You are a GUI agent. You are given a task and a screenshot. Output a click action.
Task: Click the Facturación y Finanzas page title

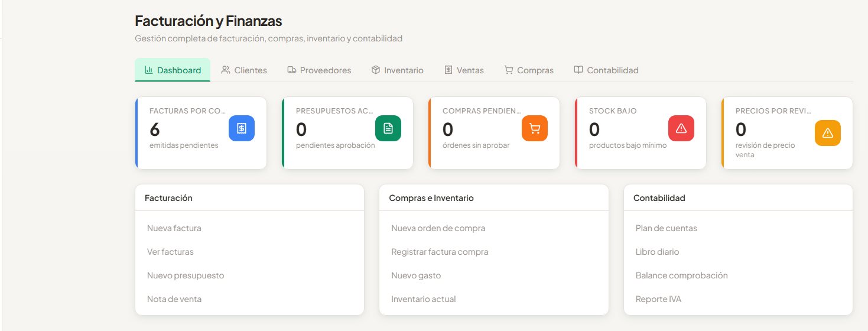209,21
